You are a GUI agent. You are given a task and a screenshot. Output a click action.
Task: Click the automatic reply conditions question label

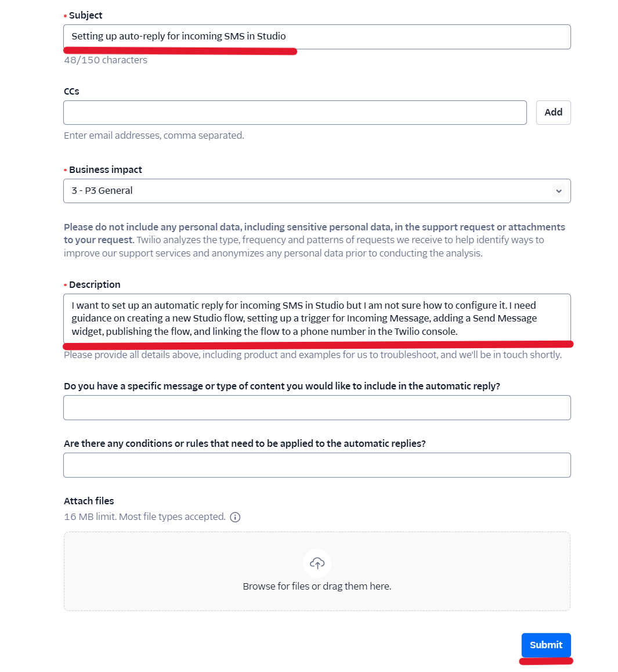[244, 444]
